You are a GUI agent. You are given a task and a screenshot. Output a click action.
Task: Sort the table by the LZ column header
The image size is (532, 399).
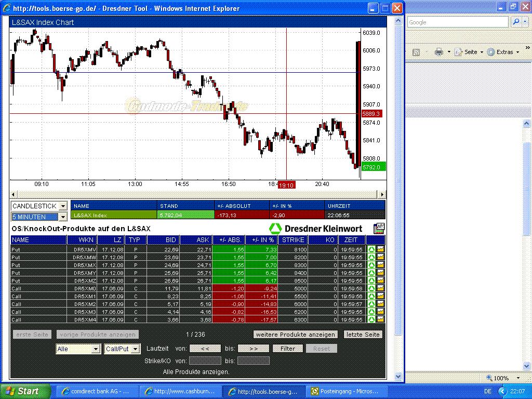coord(111,240)
